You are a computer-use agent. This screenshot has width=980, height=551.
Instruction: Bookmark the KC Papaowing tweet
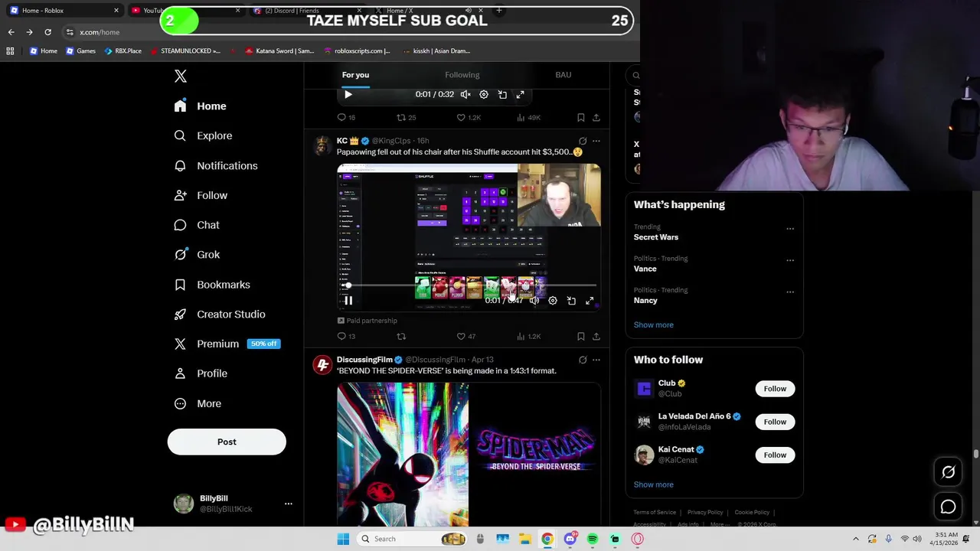point(580,336)
